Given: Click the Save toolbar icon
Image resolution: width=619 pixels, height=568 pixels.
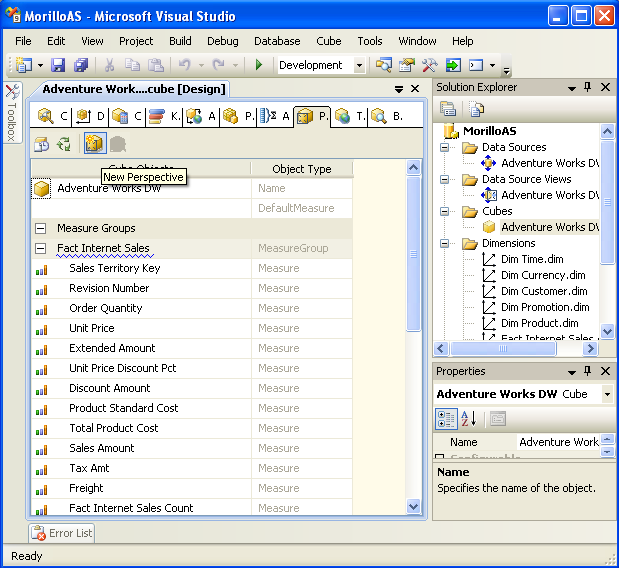Looking at the screenshot, I should point(58,65).
